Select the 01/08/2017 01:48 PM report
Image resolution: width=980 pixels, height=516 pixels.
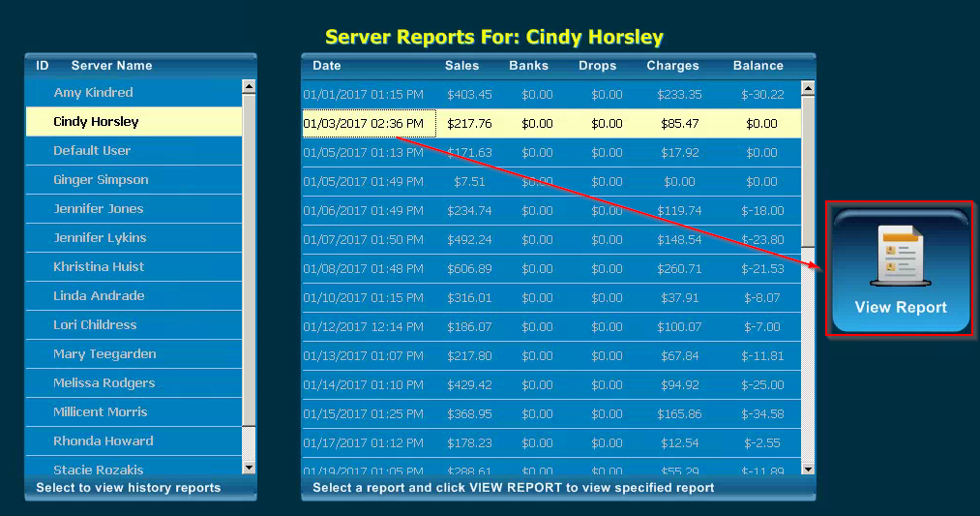point(551,269)
